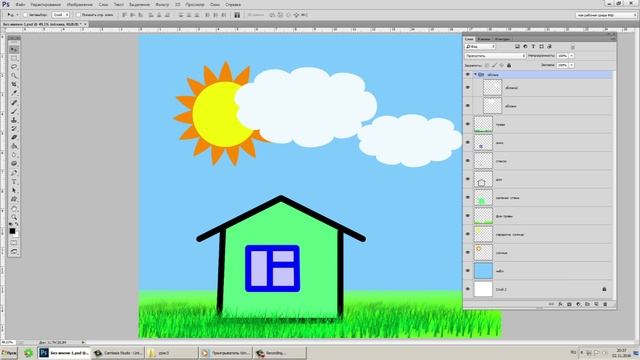Select the Pen tool
Screen dimensions: 640x360
tap(14, 173)
